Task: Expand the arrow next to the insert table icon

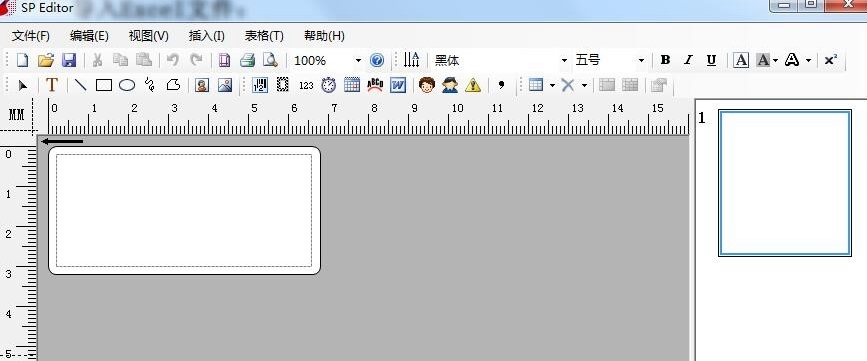Action: (552, 85)
